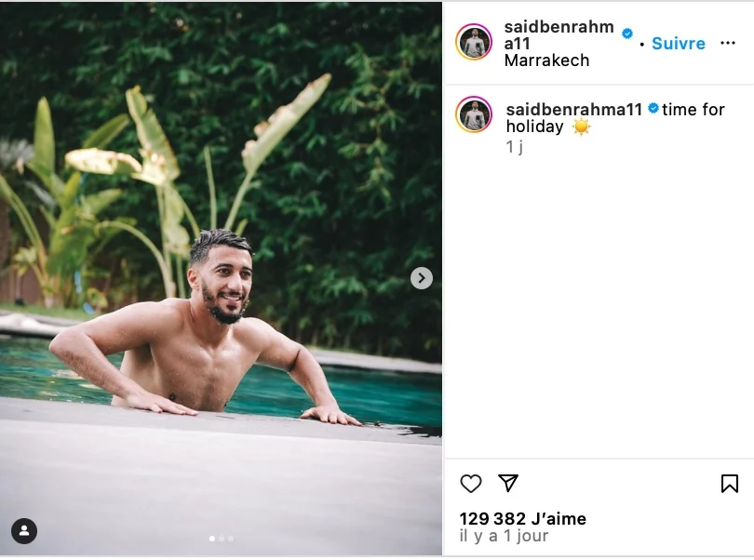View the 129 382 J'aime likes list
754x560 pixels.
(x=523, y=519)
